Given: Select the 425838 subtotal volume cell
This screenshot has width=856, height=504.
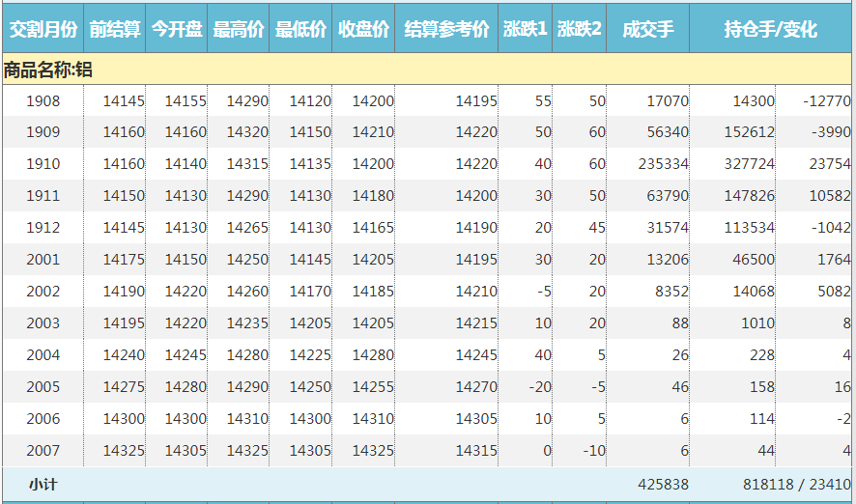Looking at the screenshot, I should [663, 485].
